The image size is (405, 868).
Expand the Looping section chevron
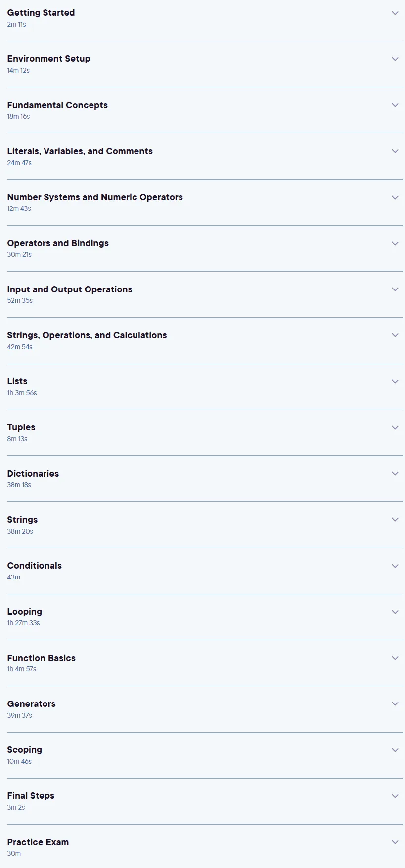[x=395, y=612]
